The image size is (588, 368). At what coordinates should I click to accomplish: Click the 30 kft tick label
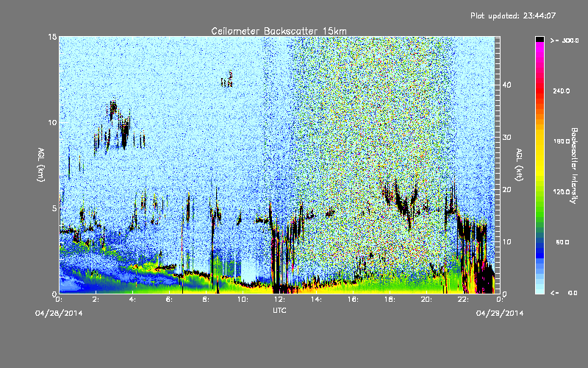(506, 138)
